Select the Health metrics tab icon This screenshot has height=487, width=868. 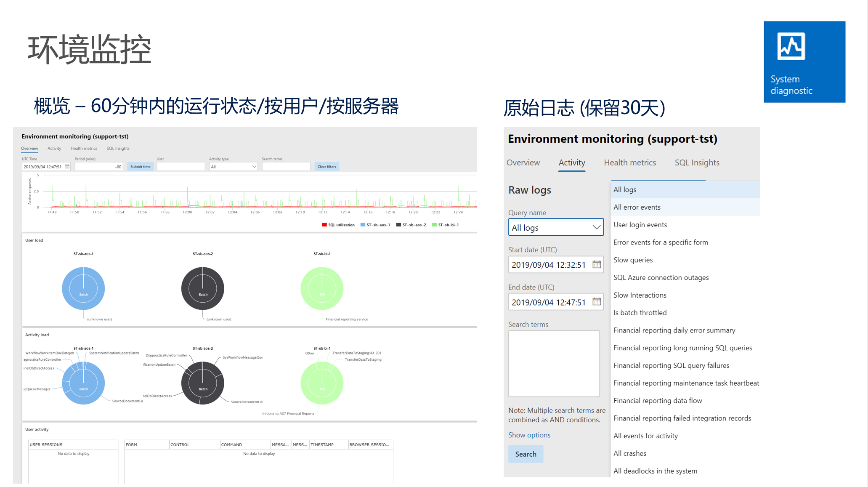coord(631,163)
